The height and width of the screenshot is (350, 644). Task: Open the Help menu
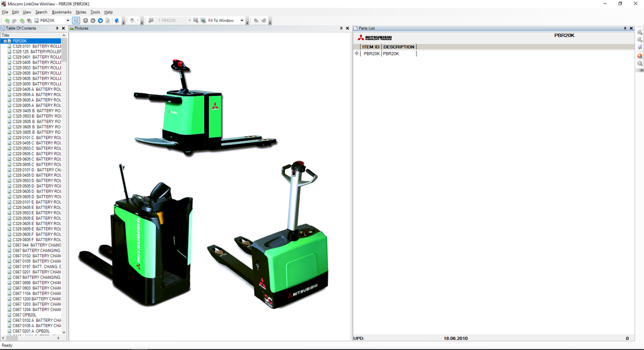108,12
